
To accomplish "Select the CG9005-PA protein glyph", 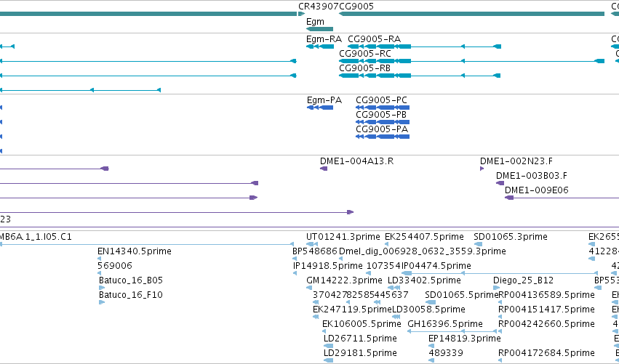I will click(x=383, y=137).
